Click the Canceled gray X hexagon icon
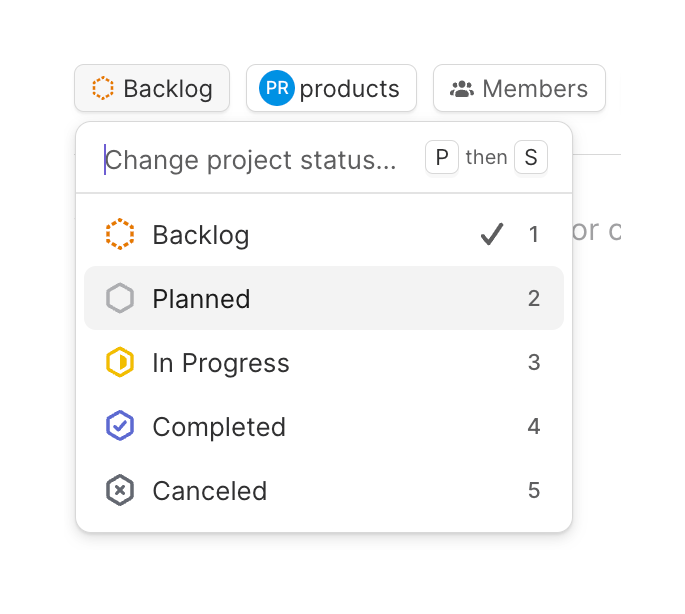 [x=120, y=491]
